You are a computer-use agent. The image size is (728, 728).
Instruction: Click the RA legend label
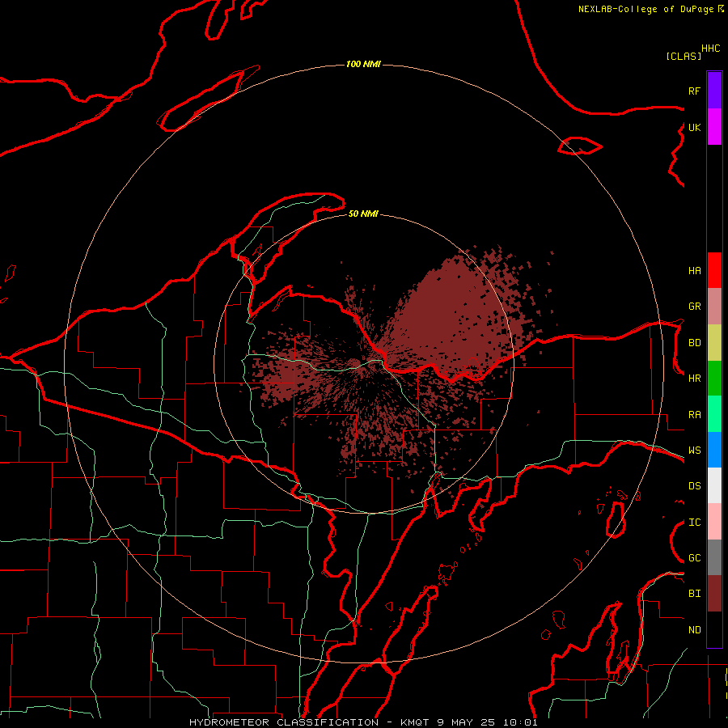pyautogui.click(x=694, y=415)
